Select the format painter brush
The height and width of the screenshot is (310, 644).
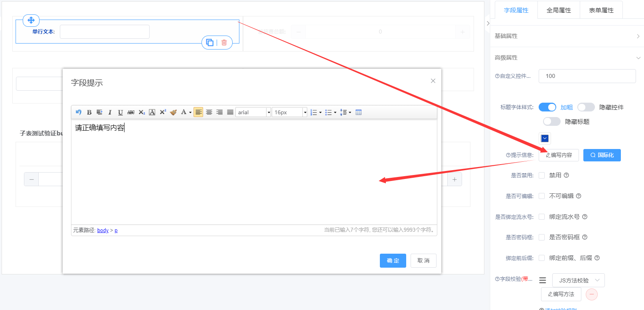tap(173, 112)
